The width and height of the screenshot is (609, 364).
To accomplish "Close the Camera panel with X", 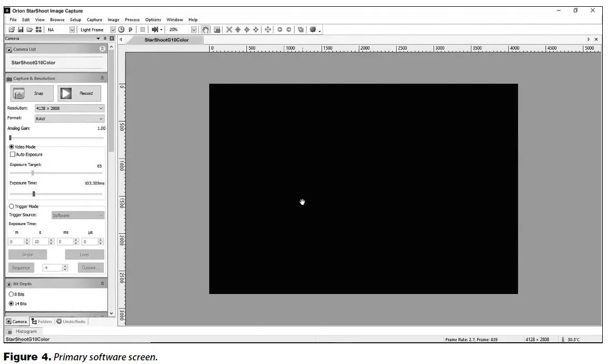I will pyautogui.click(x=112, y=38).
